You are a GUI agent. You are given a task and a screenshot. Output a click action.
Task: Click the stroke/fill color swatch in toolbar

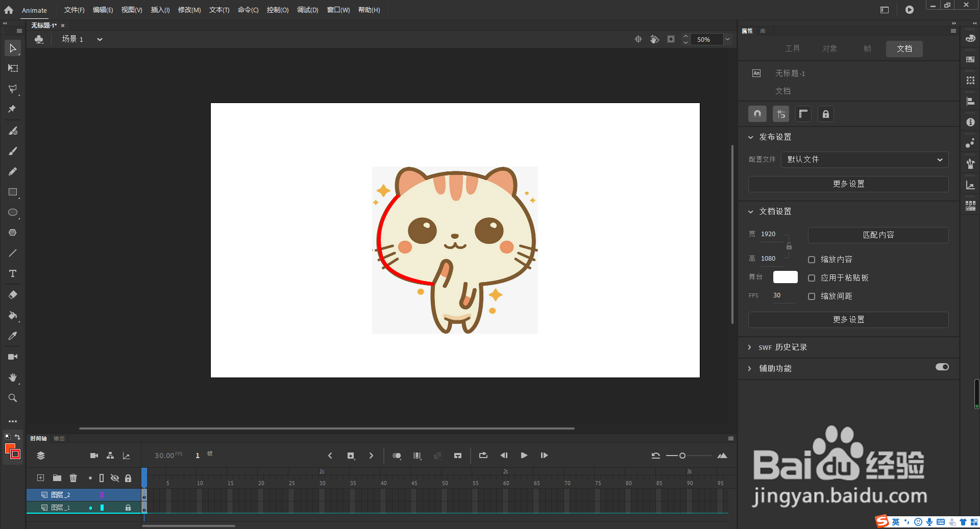click(x=12, y=451)
